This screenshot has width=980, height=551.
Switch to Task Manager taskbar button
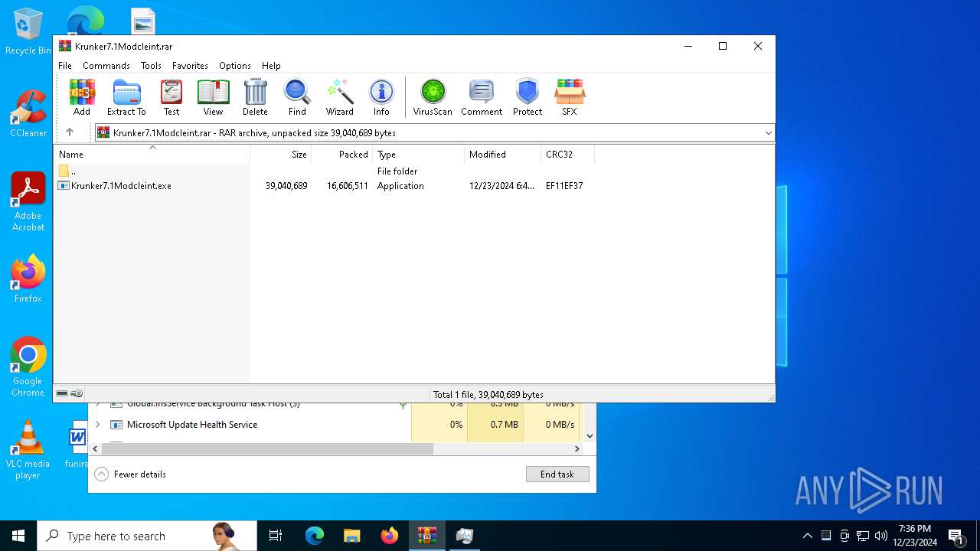pyautogui.click(x=464, y=536)
